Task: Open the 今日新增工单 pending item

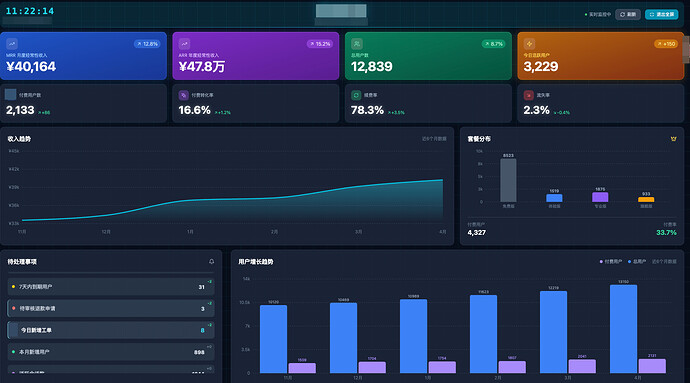Action: 111,330
